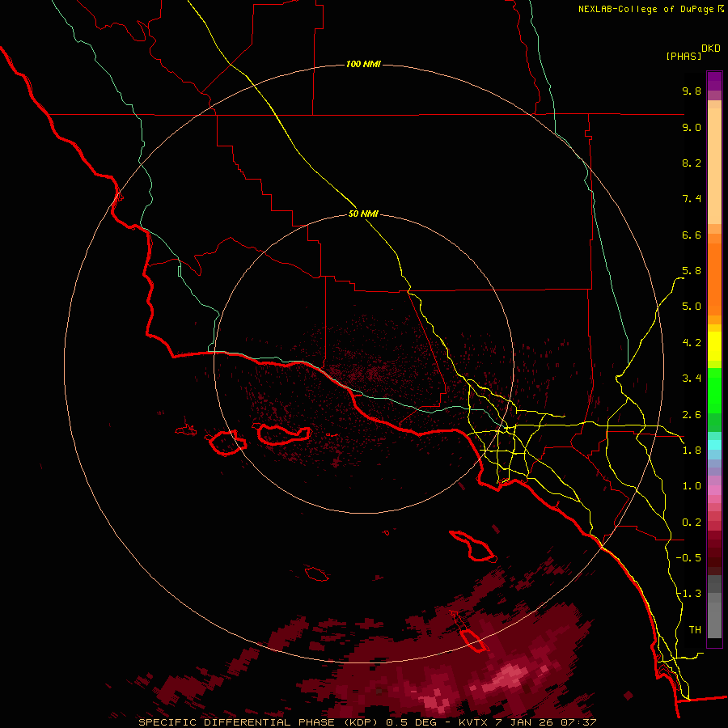The image size is (728, 728).
Task: Click the 50 NMI range ring label
Action: coord(363,214)
